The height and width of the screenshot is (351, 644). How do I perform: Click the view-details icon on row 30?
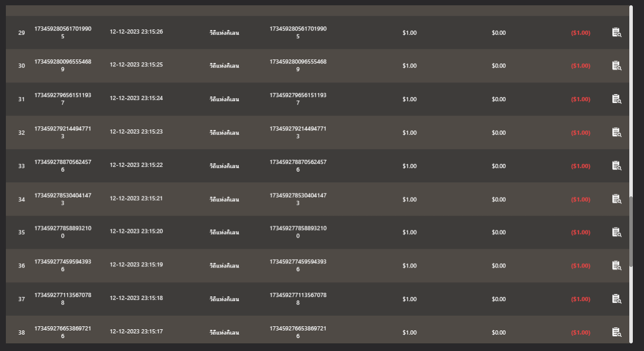tap(616, 66)
